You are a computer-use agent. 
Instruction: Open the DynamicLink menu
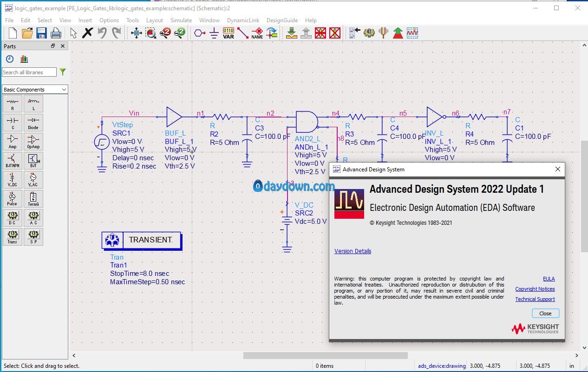(243, 20)
